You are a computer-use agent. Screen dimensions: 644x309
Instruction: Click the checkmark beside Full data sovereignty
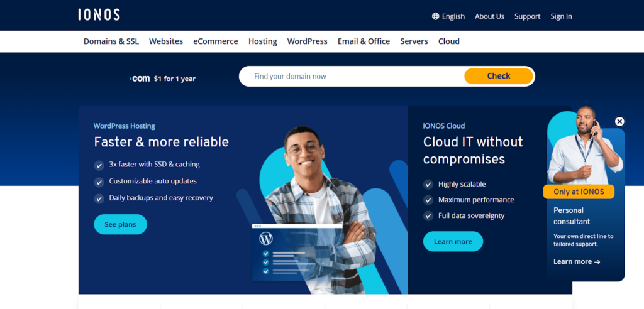tap(428, 216)
